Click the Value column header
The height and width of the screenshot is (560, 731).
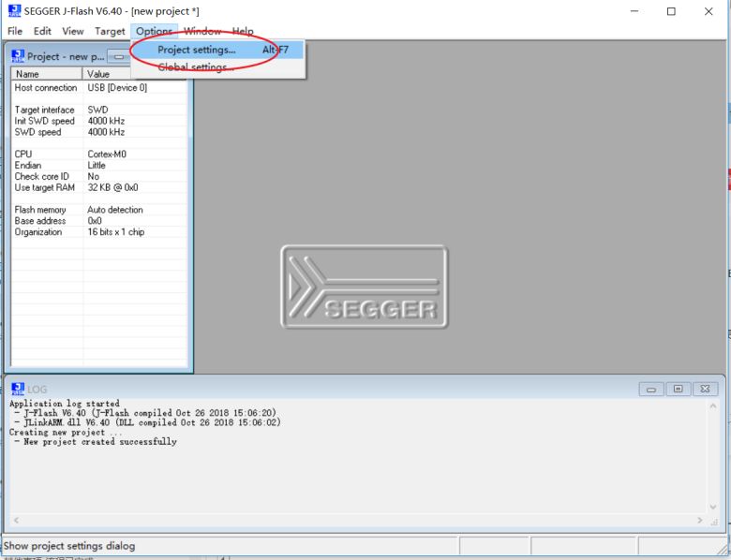click(x=107, y=74)
